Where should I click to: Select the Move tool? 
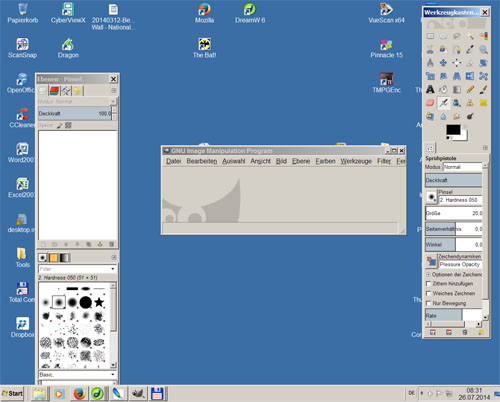[443, 63]
